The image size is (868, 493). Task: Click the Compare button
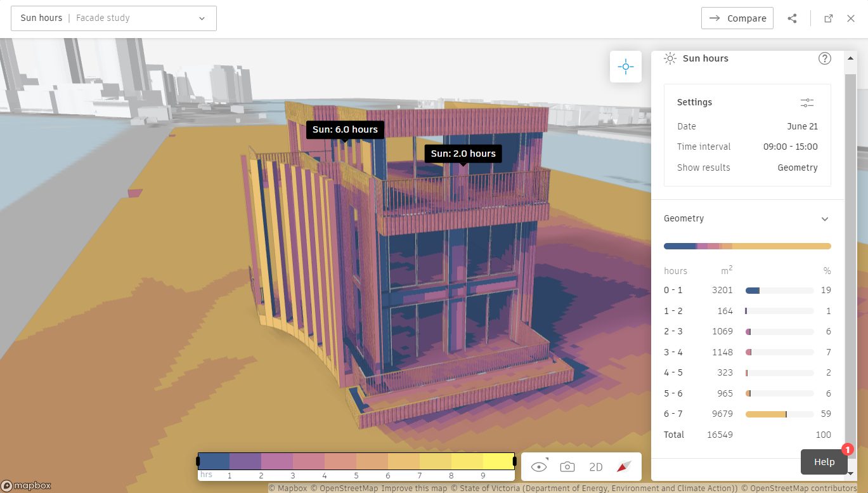(737, 18)
